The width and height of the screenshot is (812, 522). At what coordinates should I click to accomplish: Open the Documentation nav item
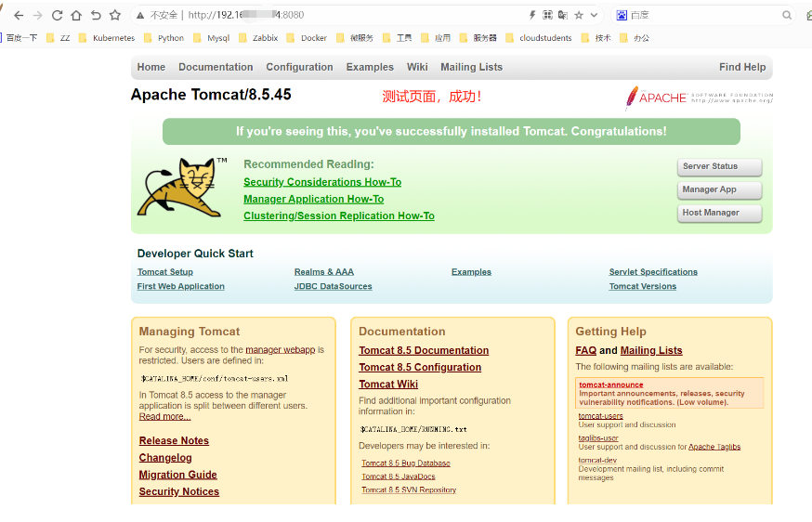click(216, 67)
